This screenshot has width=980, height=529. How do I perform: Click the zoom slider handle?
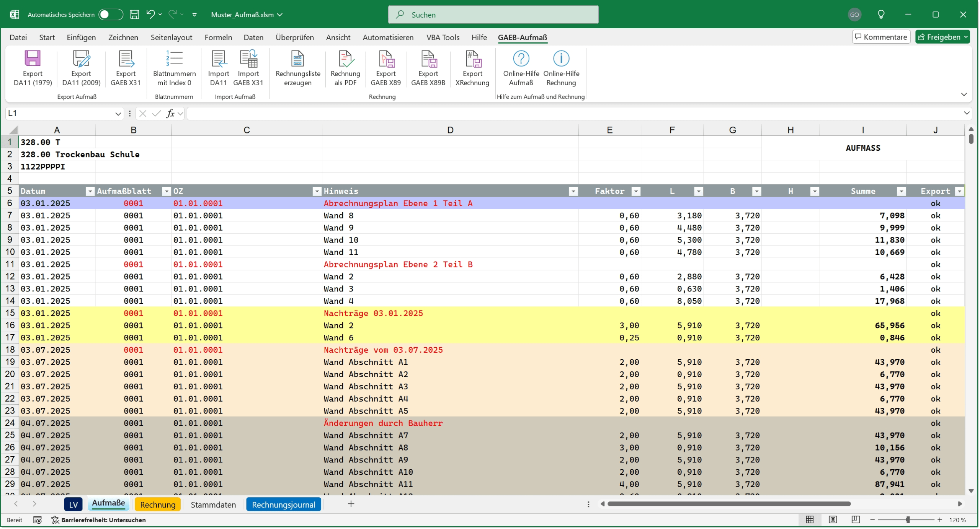908,520
